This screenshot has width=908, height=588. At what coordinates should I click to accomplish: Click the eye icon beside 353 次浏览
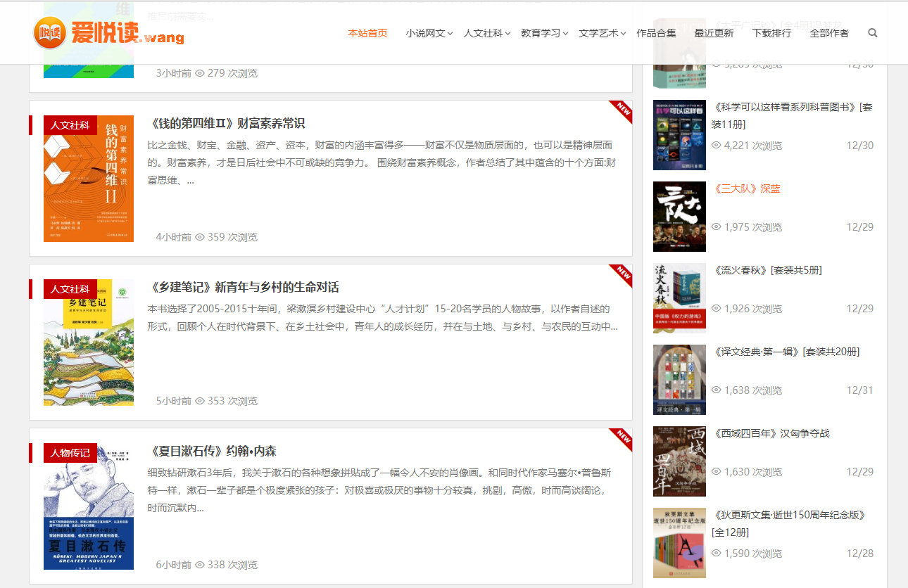coord(199,401)
